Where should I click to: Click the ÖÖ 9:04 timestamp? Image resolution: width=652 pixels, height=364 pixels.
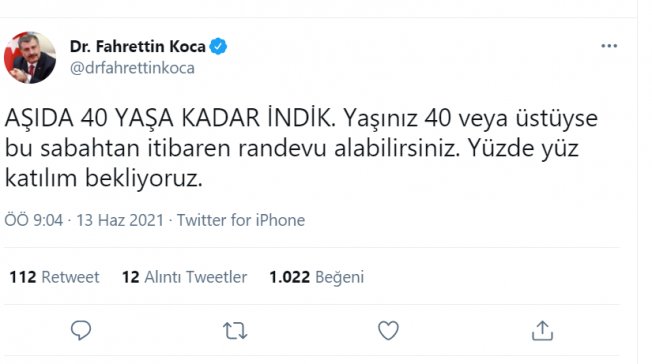(34, 220)
